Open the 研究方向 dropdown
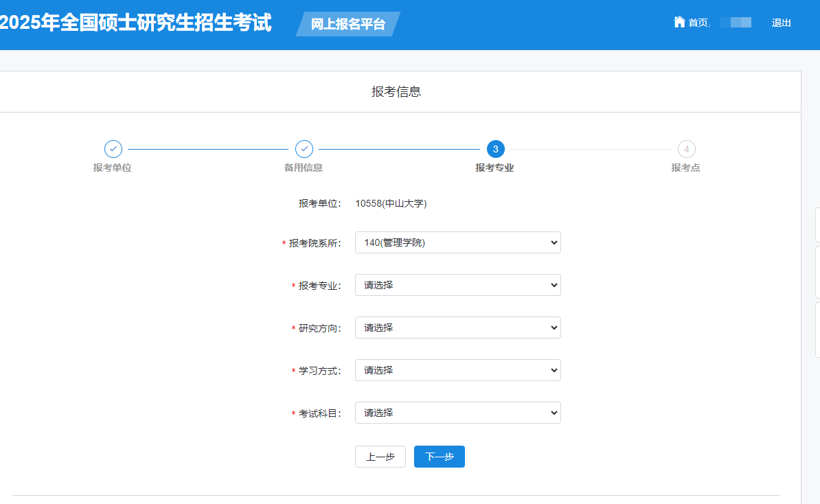The width and height of the screenshot is (820, 504). tap(457, 328)
